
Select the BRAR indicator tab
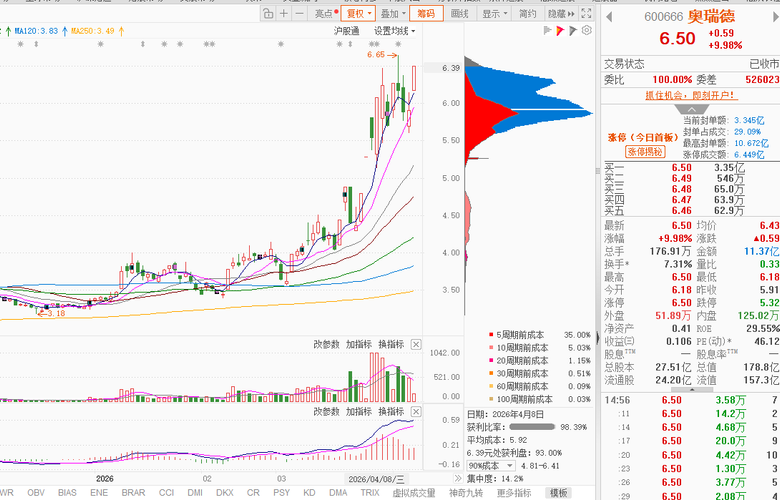(133, 493)
